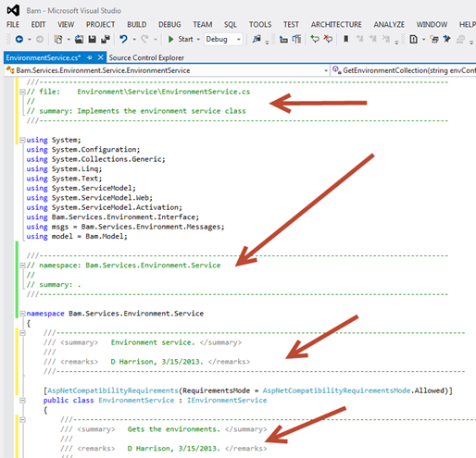Click the line 'using System.Linq;'

[x=64, y=169]
